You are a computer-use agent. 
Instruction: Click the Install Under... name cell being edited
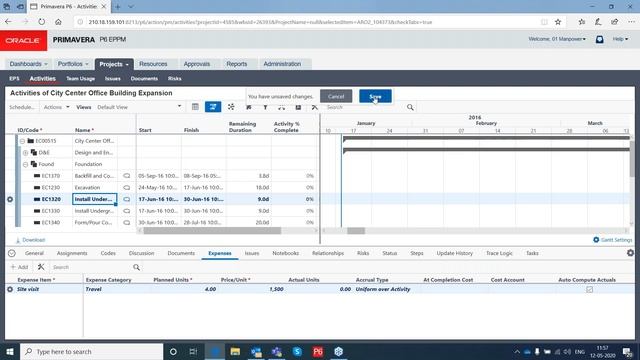pyautogui.click(x=95, y=199)
